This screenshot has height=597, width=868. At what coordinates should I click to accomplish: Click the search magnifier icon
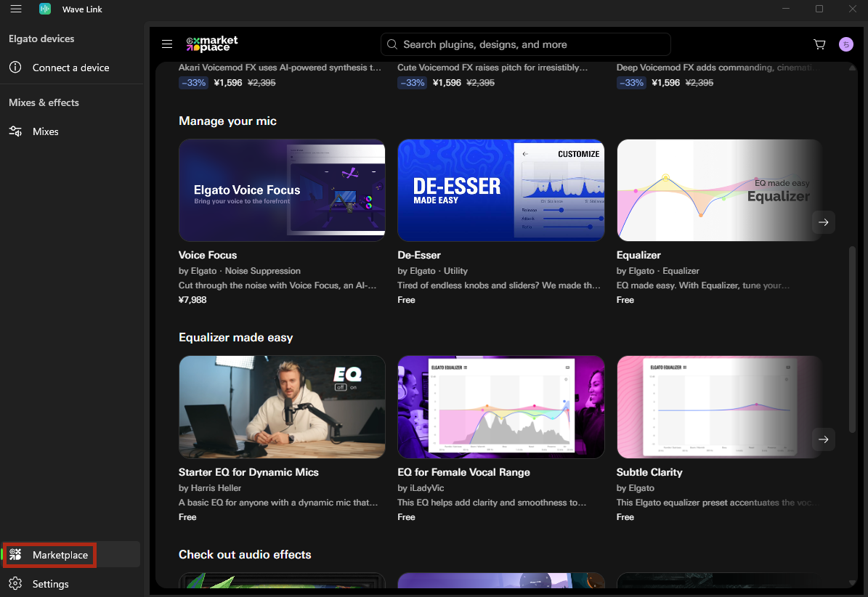pyautogui.click(x=392, y=44)
